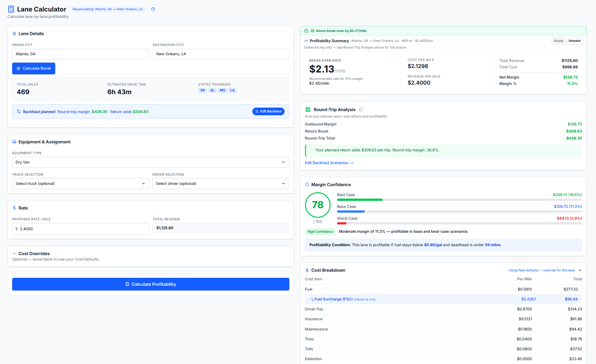Click the High Confidence badge
The image size is (596, 364).
click(x=320, y=232)
